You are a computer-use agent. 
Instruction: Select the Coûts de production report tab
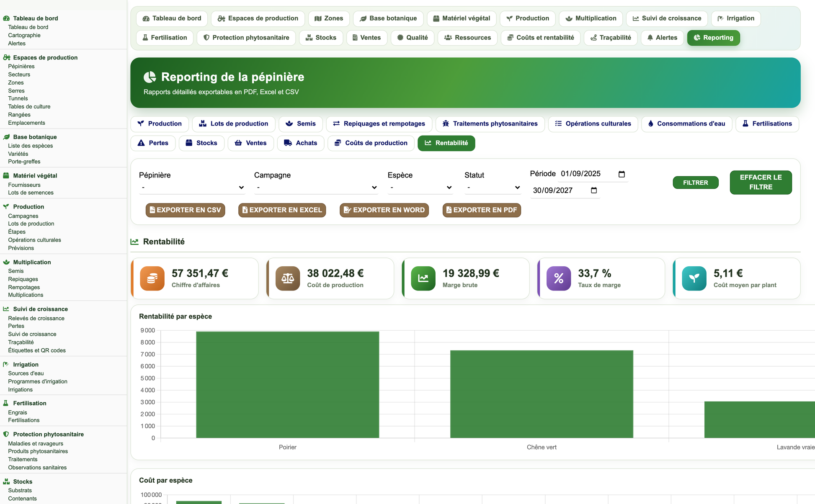coord(371,143)
